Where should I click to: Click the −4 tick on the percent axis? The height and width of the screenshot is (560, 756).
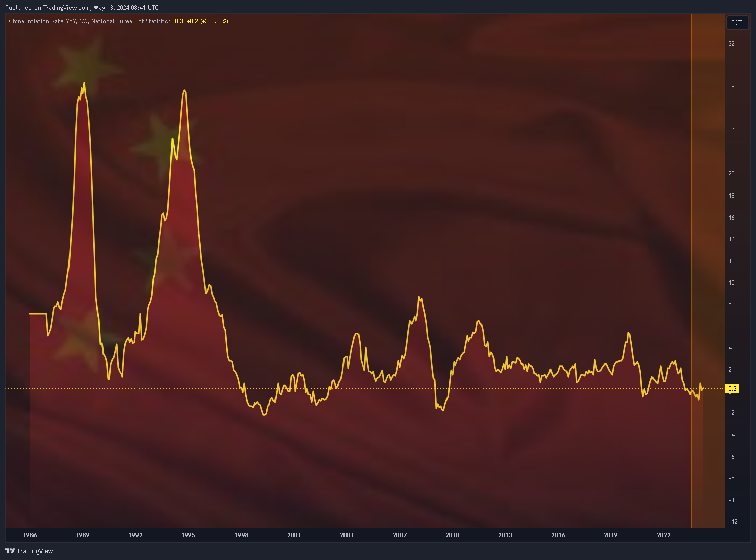[x=731, y=435]
